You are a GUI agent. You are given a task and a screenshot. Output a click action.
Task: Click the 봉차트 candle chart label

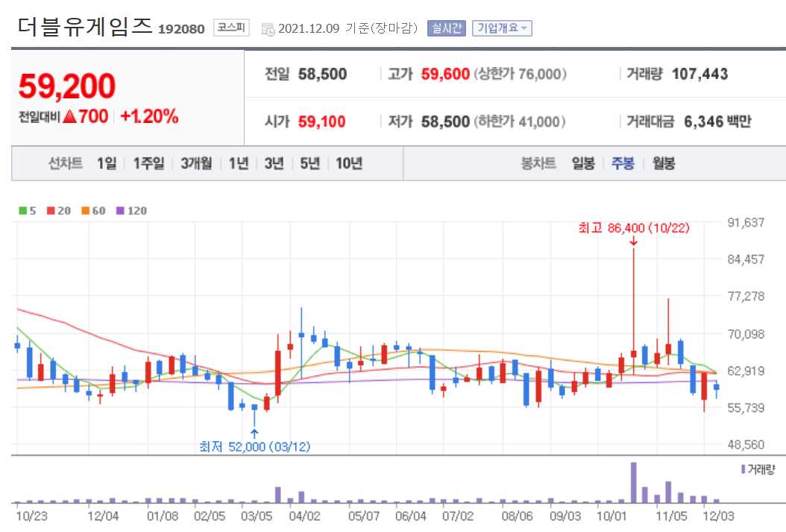(x=538, y=163)
